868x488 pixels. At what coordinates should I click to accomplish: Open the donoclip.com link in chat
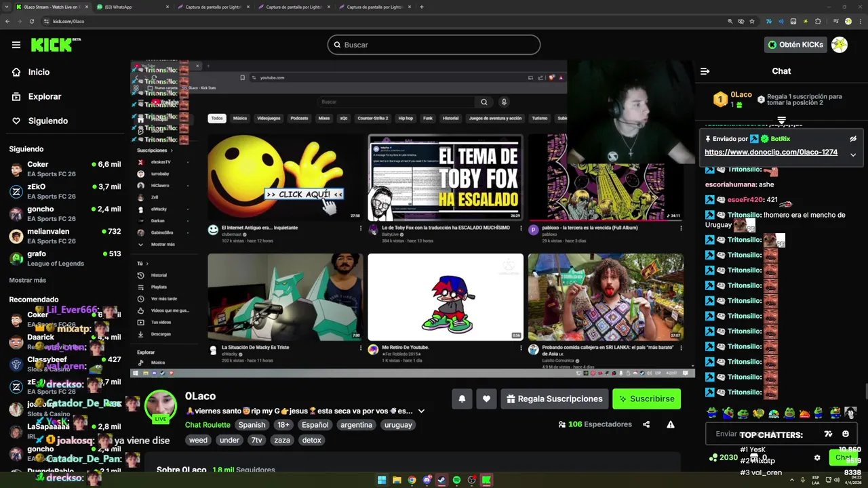coord(771,152)
